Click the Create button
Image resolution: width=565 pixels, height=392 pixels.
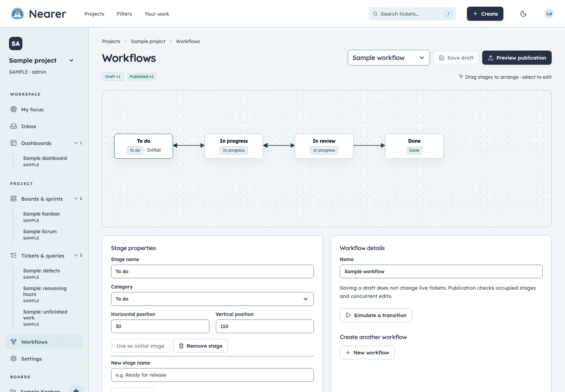pos(485,14)
